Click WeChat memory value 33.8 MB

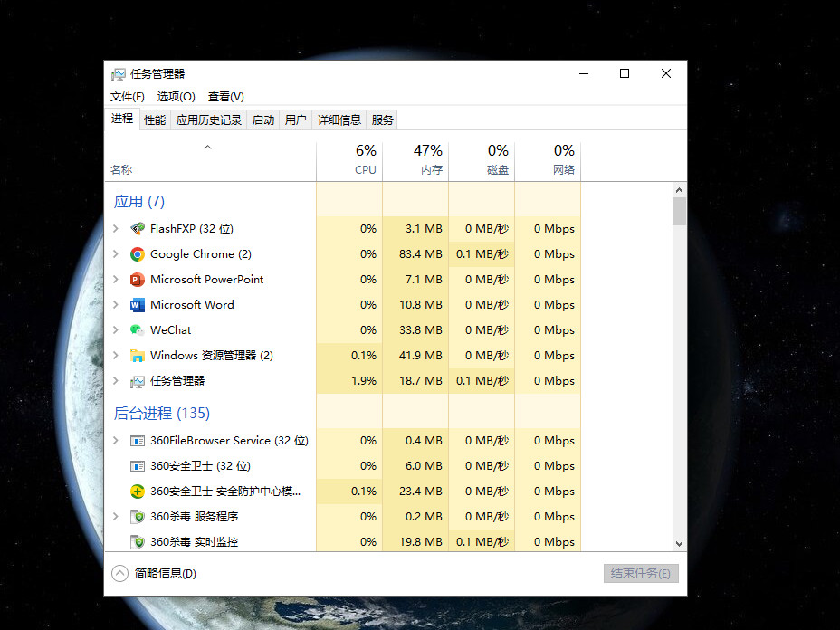click(x=421, y=330)
